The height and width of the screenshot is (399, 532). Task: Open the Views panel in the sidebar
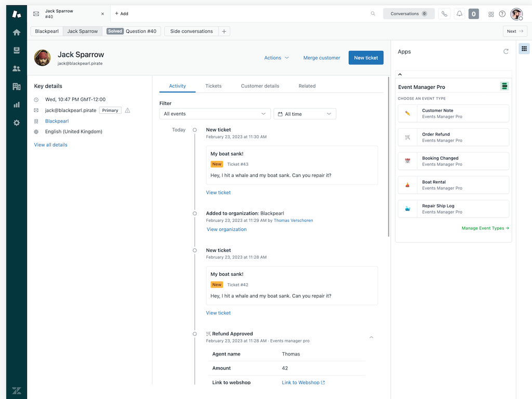(16, 50)
